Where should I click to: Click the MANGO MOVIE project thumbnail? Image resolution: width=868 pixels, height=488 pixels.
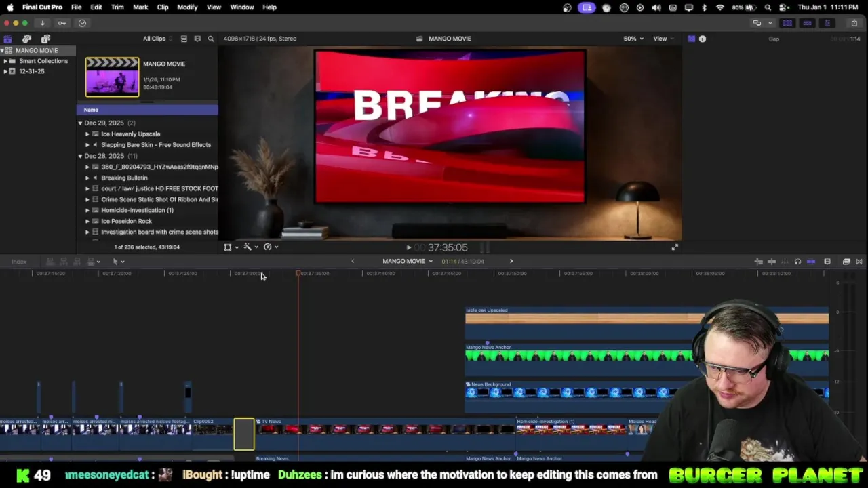(112, 77)
